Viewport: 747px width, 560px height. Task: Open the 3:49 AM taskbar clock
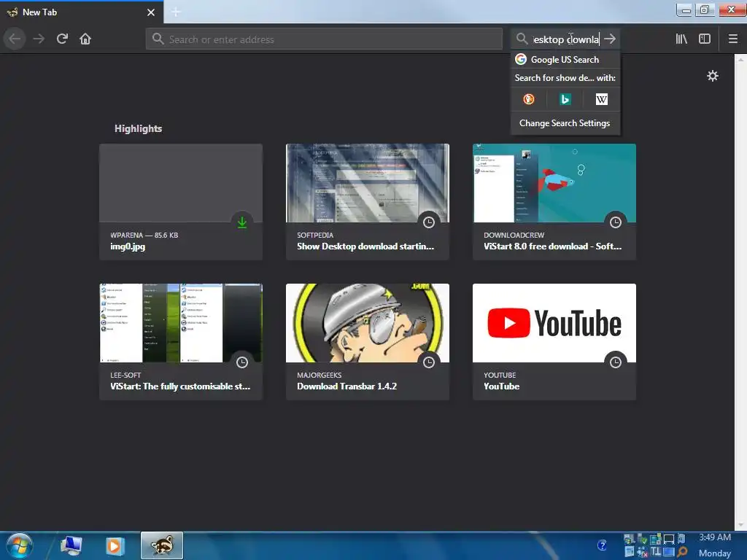point(715,537)
